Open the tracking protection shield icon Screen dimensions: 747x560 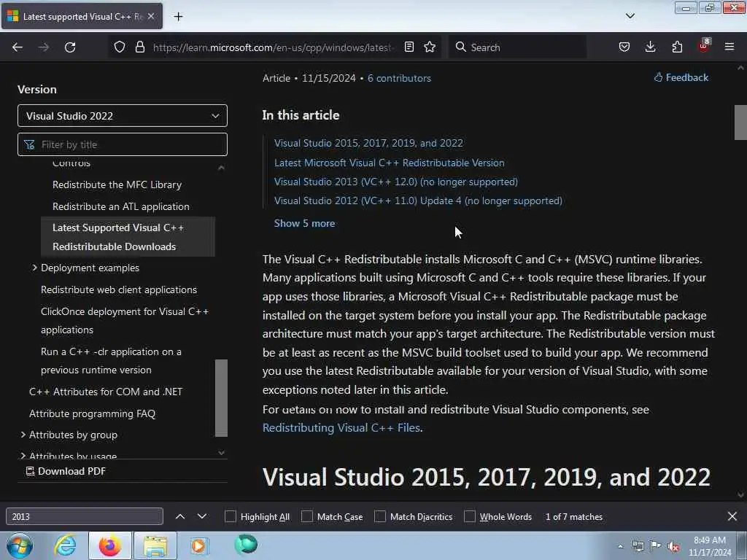click(x=120, y=47)
